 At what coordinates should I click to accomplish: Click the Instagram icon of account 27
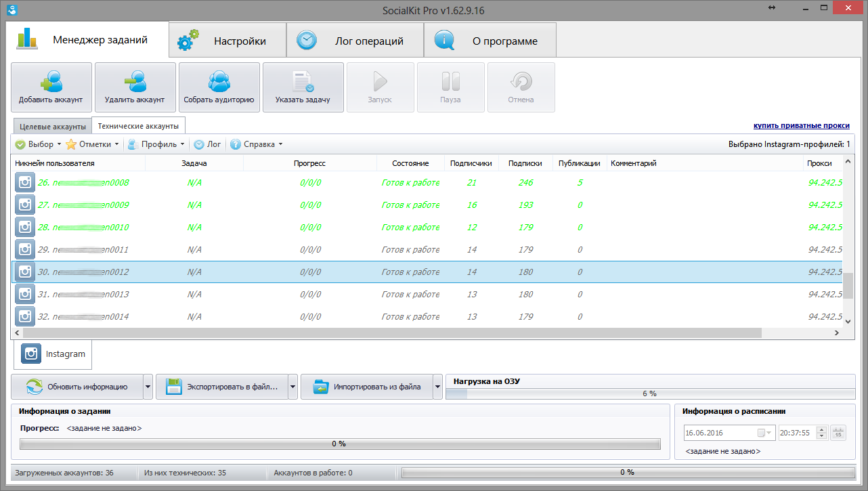[x=25, y=205]
